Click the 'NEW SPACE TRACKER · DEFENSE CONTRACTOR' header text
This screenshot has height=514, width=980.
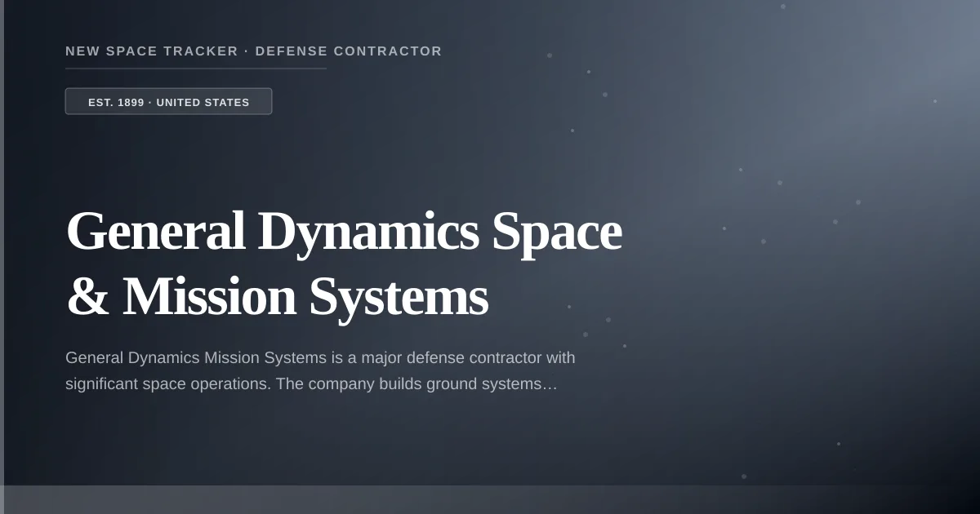click(253, 51)
